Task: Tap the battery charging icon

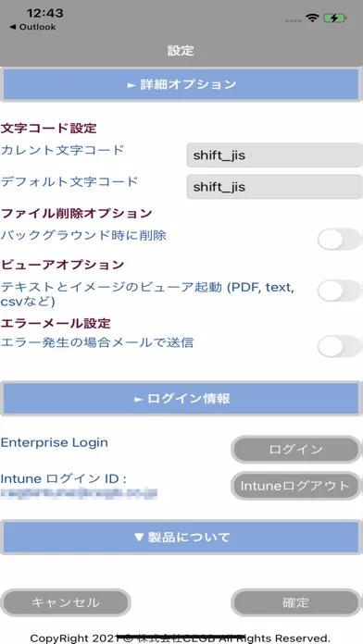Action: [335, 19]
